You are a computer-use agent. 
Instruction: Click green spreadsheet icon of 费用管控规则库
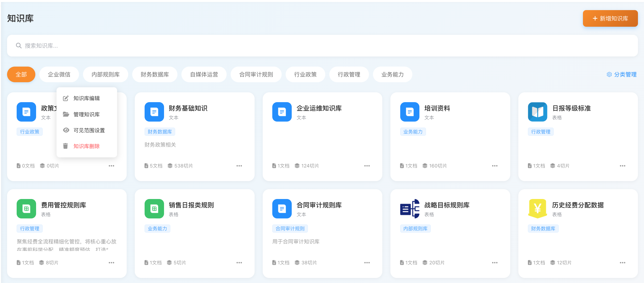tap(26, 209)
